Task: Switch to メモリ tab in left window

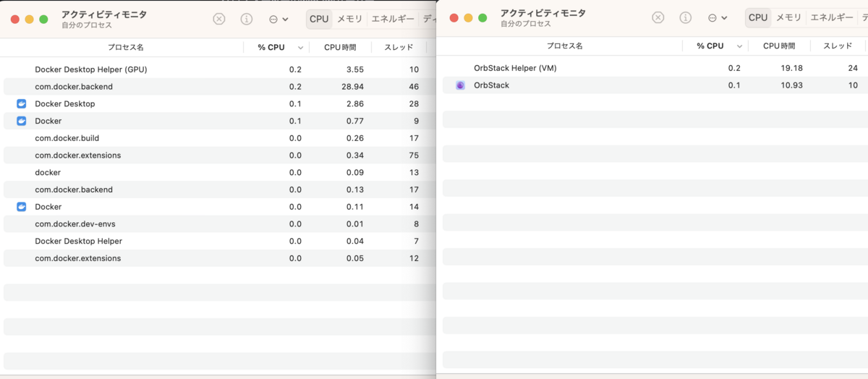Action: click(x=350, y=19)
